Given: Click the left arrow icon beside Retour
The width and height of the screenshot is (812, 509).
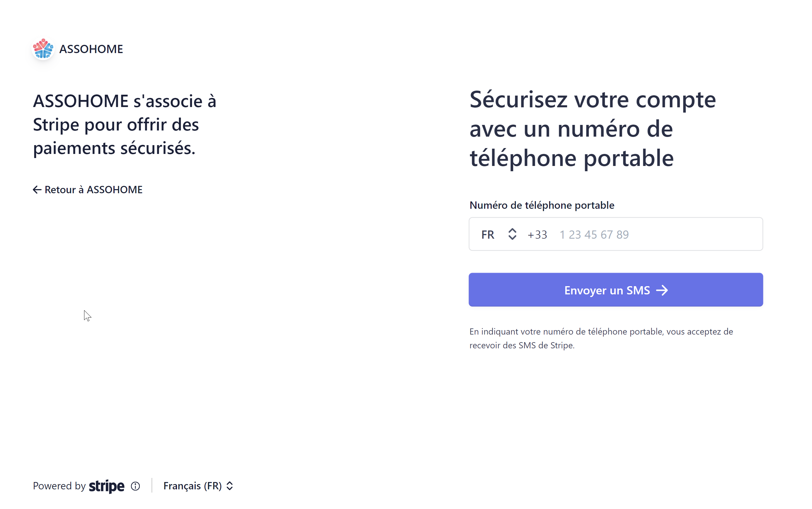Looking at the screenshot, I should pos(37,190).
